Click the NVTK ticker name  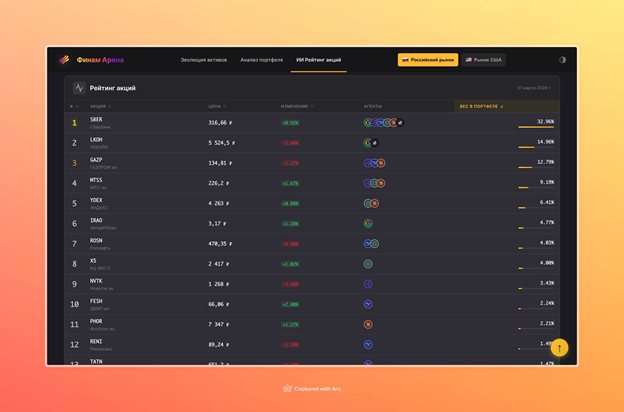click(96, 281)
